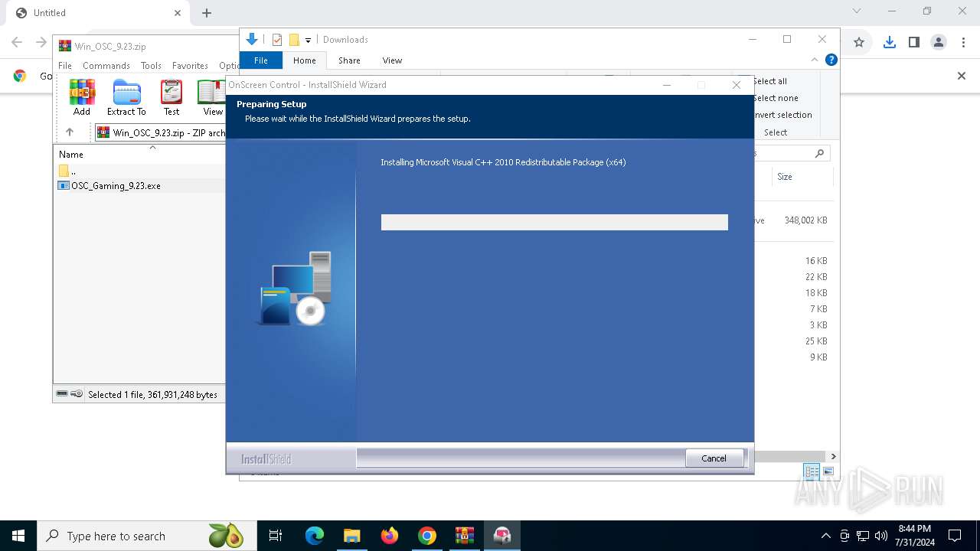Click the Explorer horizontal scrollbar right arrow
Viewport: 980px width, 551px height.
tap(834, 457)
